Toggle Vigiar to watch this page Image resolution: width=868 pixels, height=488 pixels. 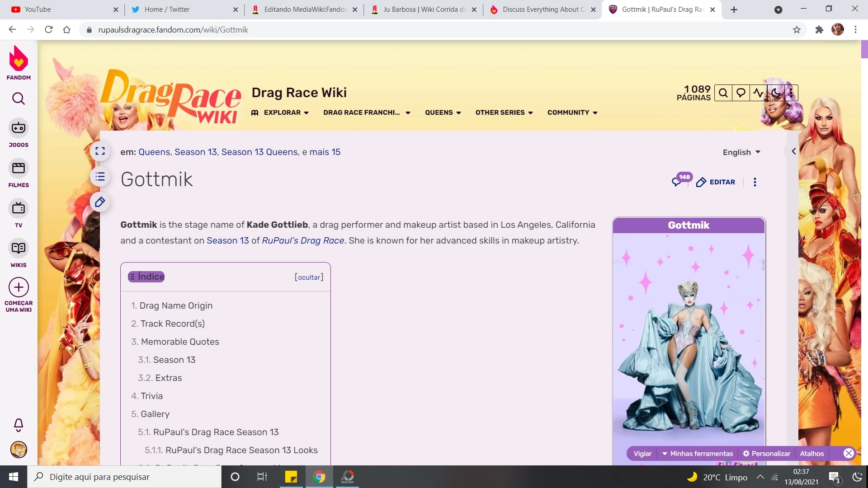click(x=642, y=453)
